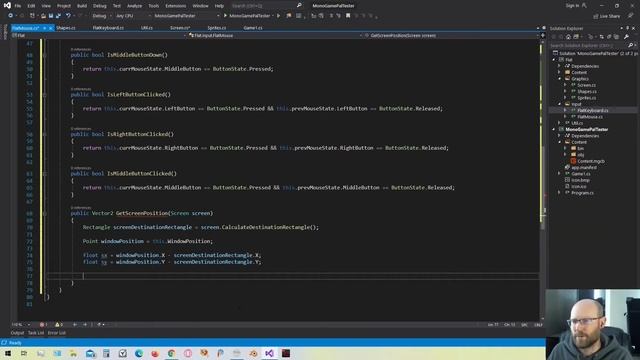Screen dimensions: 640x360
Task: Click the red error count icon
Action: click(x=42, y=324)
